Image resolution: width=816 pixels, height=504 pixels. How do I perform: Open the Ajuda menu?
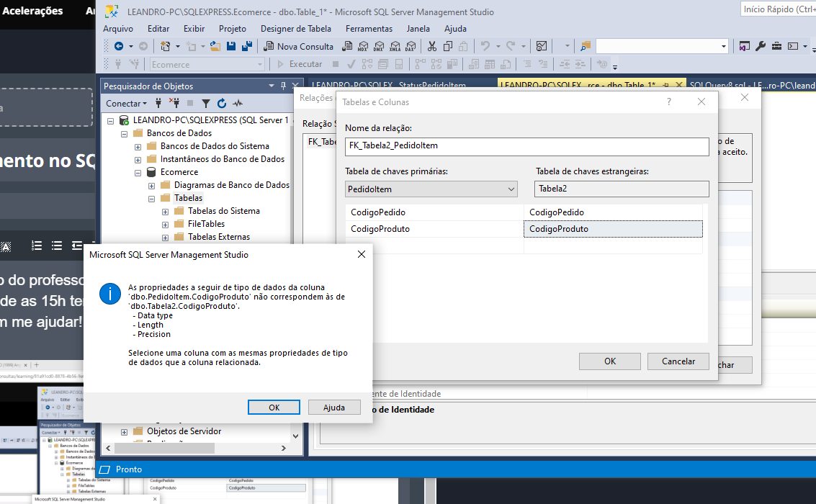pyautogui.click(x=455, y=29)
